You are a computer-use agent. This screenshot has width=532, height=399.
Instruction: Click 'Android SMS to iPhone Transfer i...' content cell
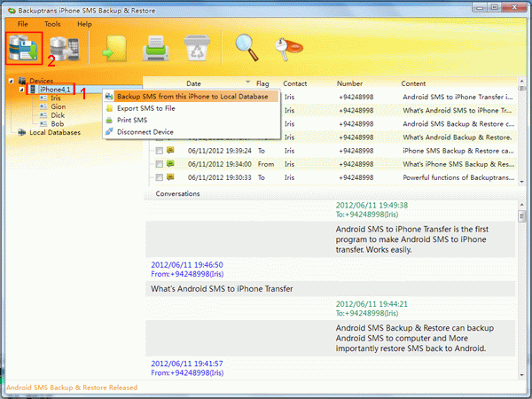tap(458, 97)
